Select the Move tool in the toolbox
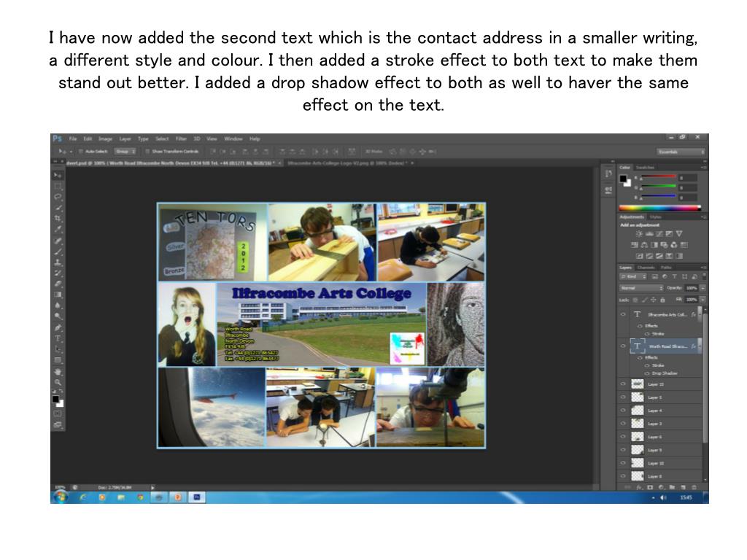Viewport: 747px width, 560px height. (x=58, y=175)
